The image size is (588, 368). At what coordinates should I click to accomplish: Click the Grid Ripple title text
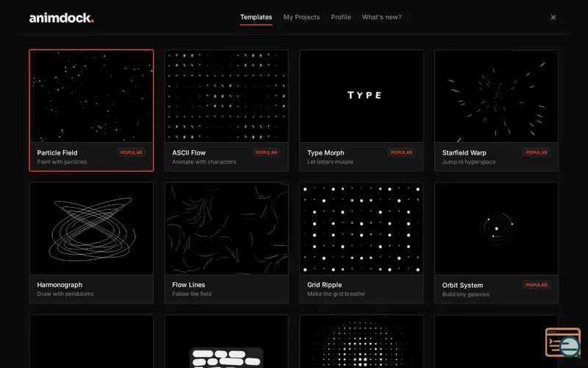(324, 285)
